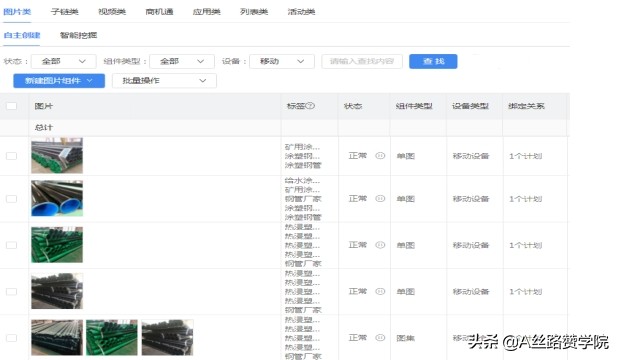The height and width of the screenshot is (360, 619).
Task: Switch to the 列表类 tab
Action: click(x=254, y=12)
